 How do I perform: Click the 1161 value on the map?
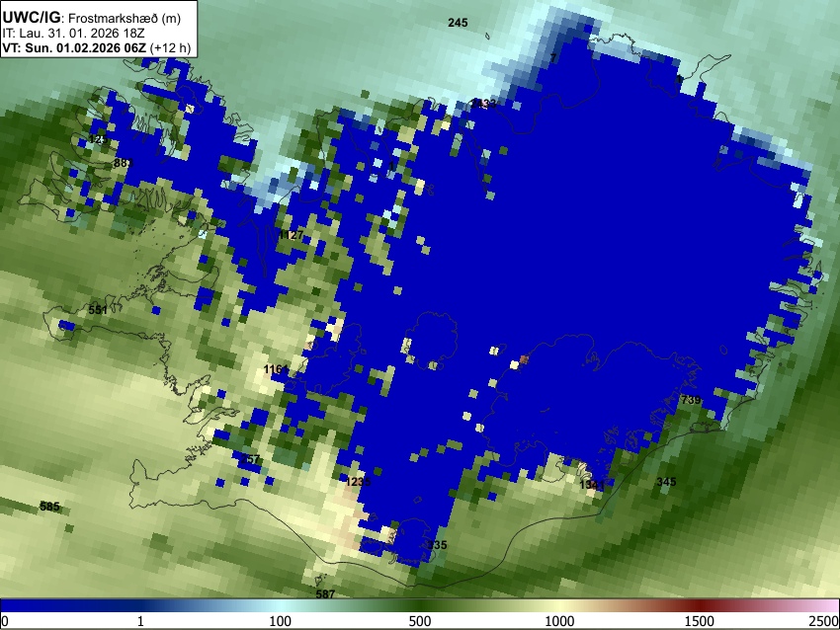tap(276, 369)
